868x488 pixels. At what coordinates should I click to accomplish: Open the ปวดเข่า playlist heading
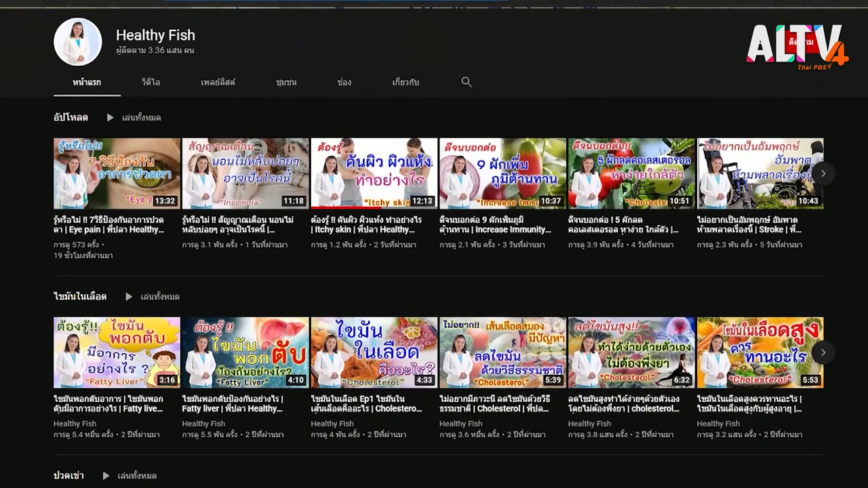click(x=68, y=475)
